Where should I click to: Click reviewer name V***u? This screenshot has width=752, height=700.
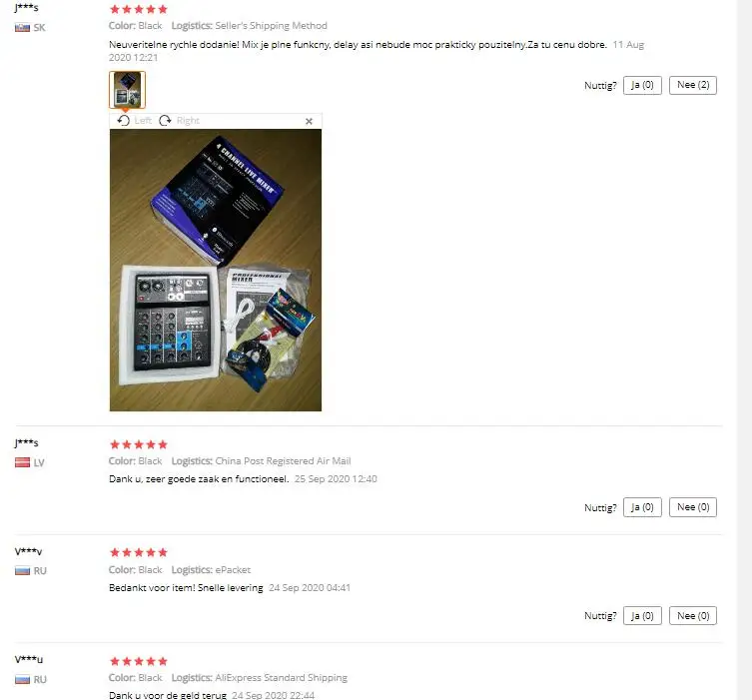coord(28,660)
